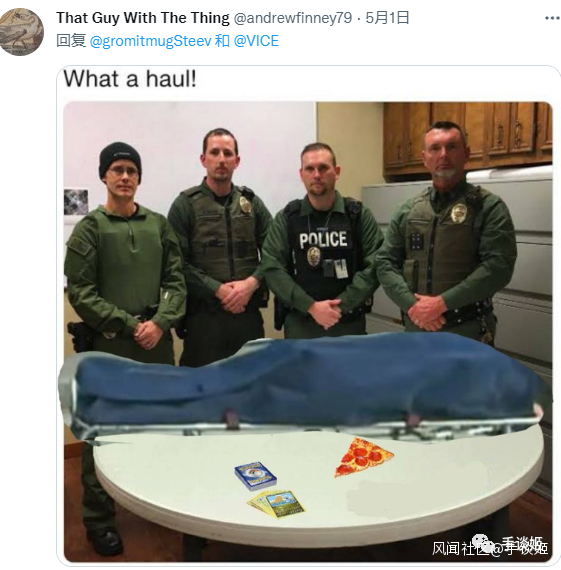Click the blue bag on the table
561x570 pixels.
[x=305, y=385]
